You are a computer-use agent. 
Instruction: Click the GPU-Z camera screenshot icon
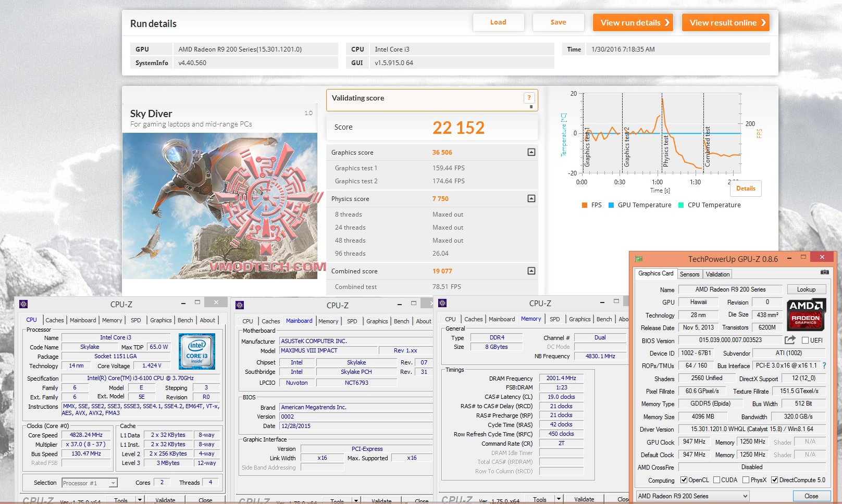point(824,272)
